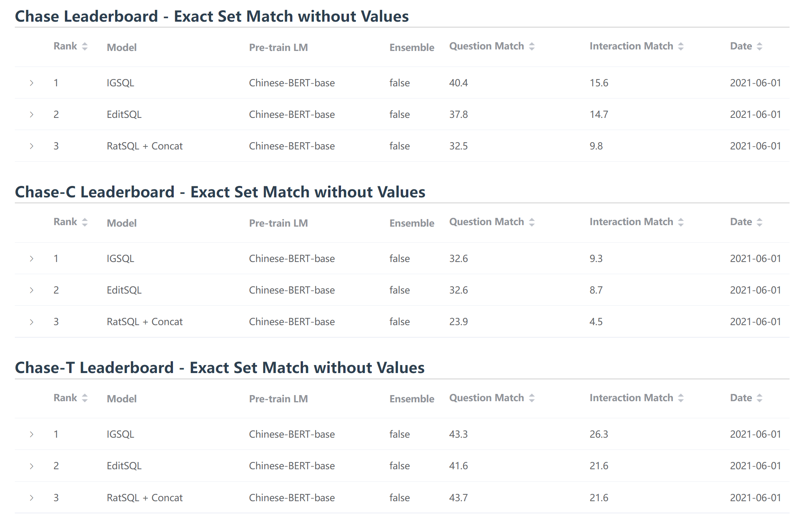Sort Chase-T table by Interaction Match icon

pos(681,398)
